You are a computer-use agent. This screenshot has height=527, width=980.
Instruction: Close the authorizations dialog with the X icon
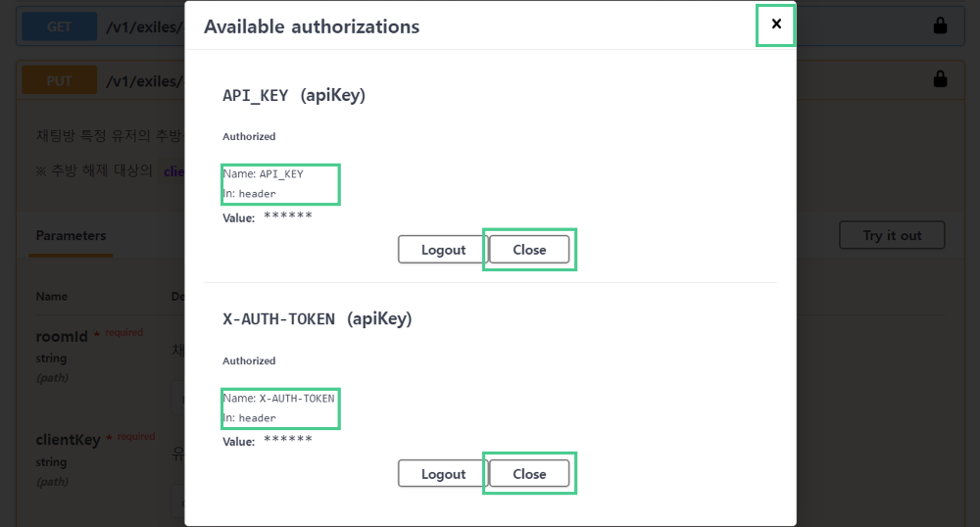[x=776, y=24]
